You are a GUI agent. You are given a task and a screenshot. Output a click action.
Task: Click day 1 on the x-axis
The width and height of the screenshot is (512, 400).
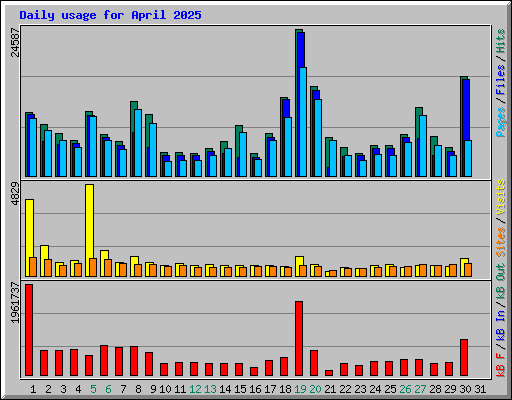point(33,389)
